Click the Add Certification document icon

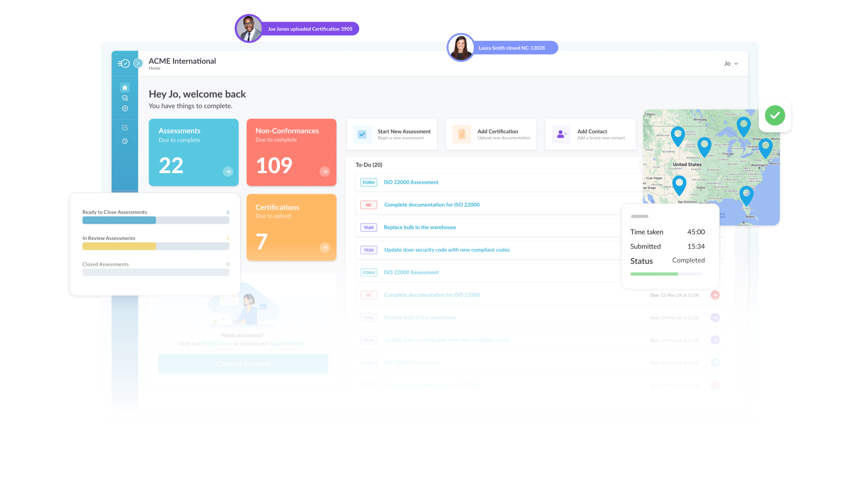[x=461, y=134]
